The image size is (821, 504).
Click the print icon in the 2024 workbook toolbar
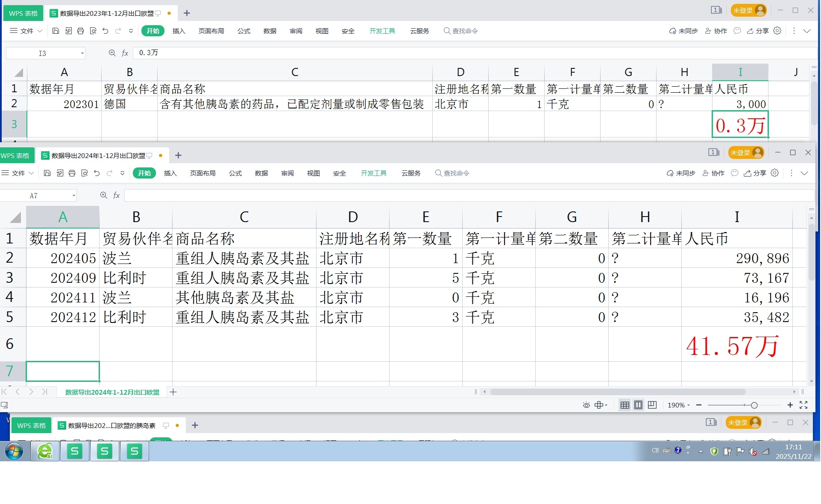tap(72, 173)
